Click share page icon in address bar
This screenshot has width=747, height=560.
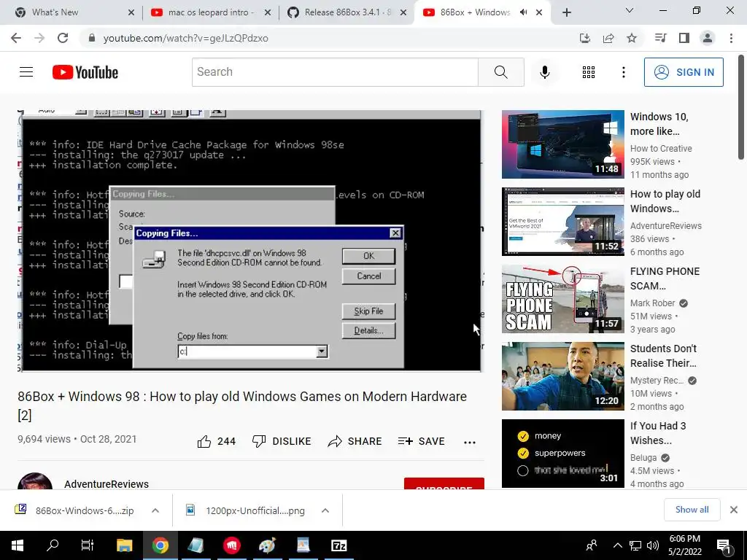(x=608, y=38)
